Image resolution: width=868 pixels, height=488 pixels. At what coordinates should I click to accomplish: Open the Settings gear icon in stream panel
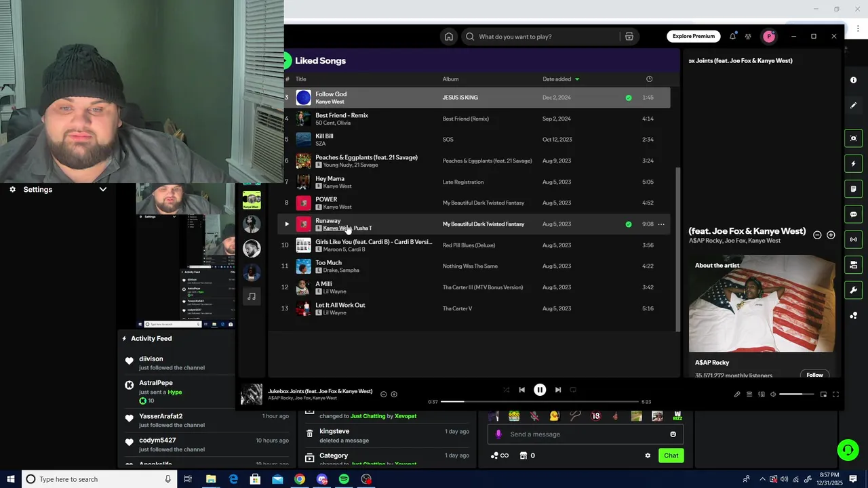click(12, 190)
